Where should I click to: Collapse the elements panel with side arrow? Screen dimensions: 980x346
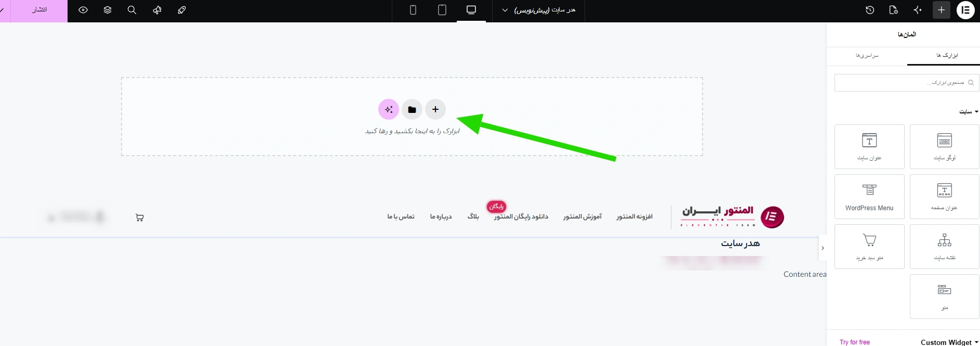point(823,248)
